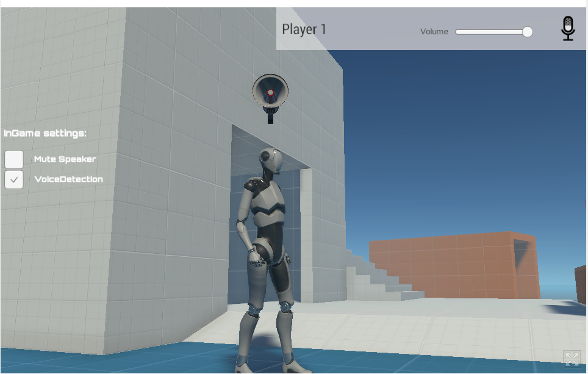The width and height of the screenshot is (588, 374).
Task: Enable the Mute Speaker checkbox
Action: tap(14, 159)
